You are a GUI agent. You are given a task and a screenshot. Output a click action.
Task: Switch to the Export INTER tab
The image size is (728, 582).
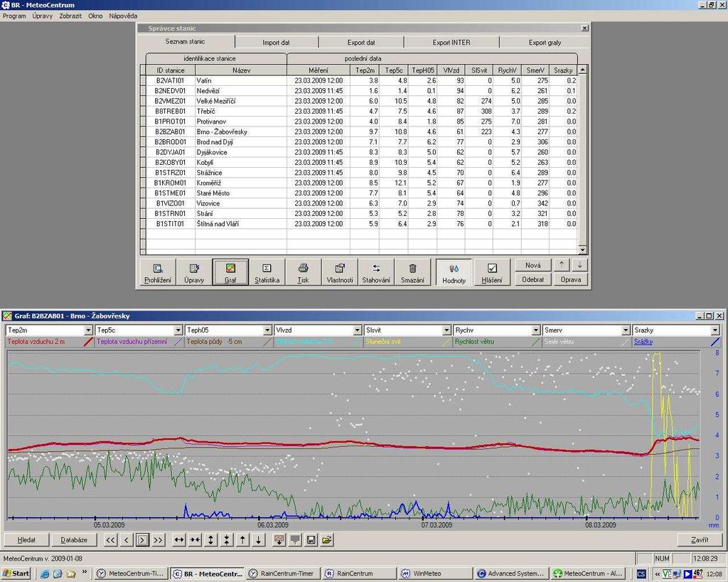[x=451, y=42]
